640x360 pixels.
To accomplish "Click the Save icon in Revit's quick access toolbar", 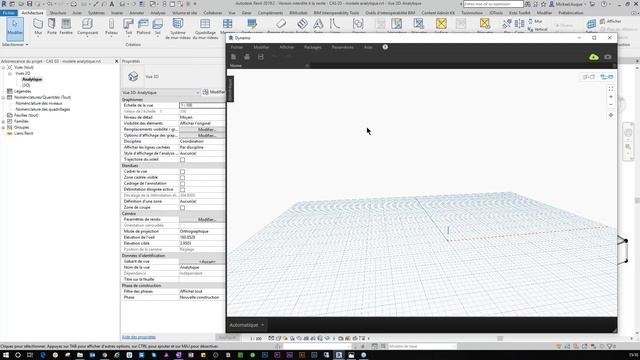I will [x=29, y=4].
